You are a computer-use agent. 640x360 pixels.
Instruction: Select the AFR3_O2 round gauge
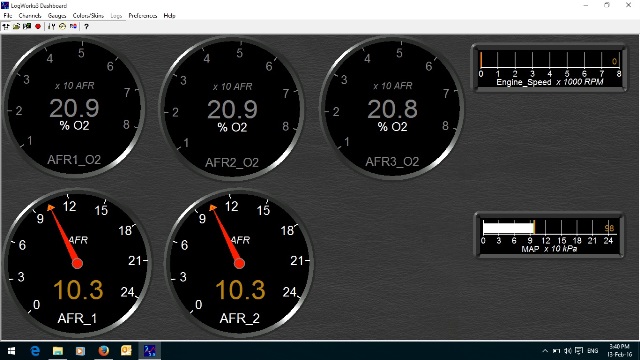pyautogui.click(x=392, y=108)
